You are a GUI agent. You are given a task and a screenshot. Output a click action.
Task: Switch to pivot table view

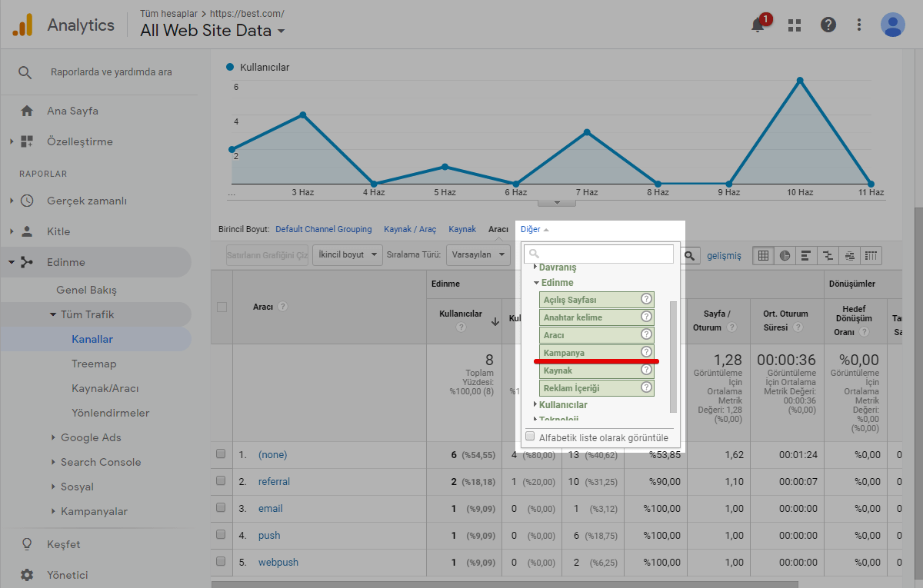(x=871, y=256)
